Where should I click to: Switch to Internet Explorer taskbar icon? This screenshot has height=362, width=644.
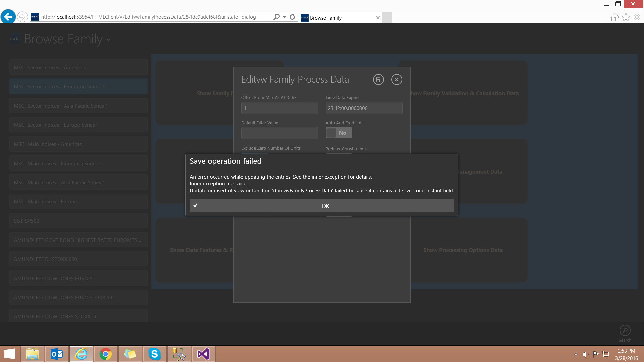pos(81,354)
